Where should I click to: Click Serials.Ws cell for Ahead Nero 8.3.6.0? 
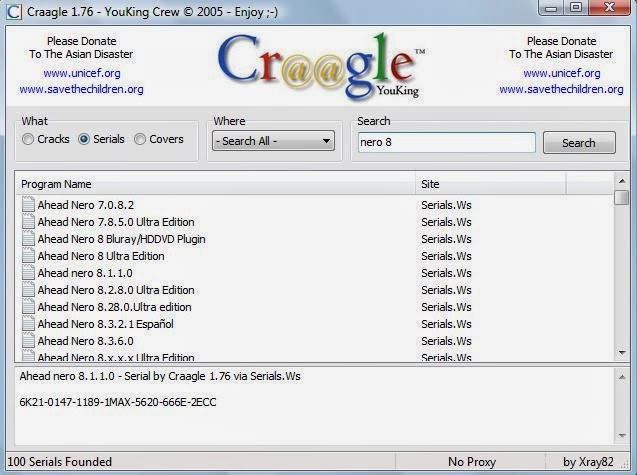446,341
